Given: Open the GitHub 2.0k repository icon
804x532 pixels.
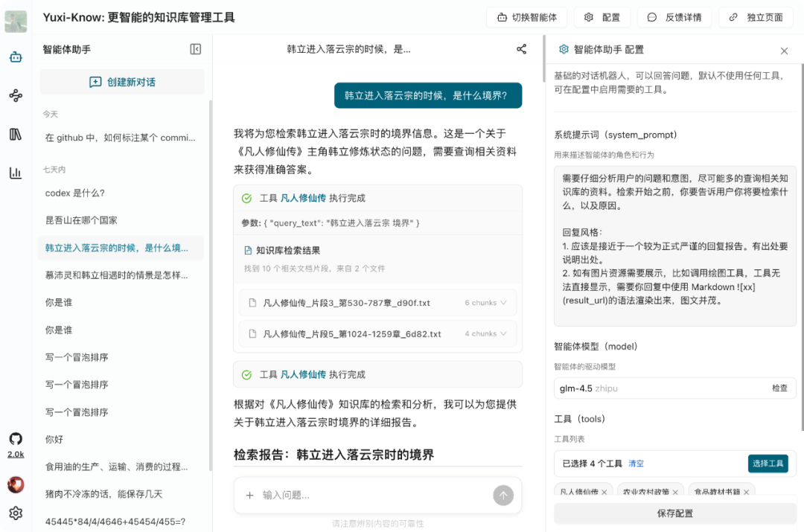Looking at the screenshot, I should click(x=16, y=439).
